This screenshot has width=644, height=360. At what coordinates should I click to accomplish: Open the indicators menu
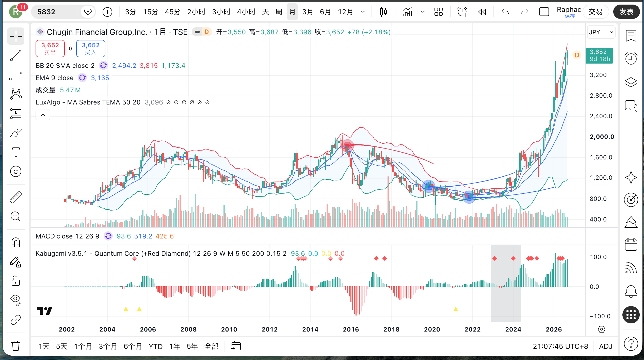[x=407, y=12]
